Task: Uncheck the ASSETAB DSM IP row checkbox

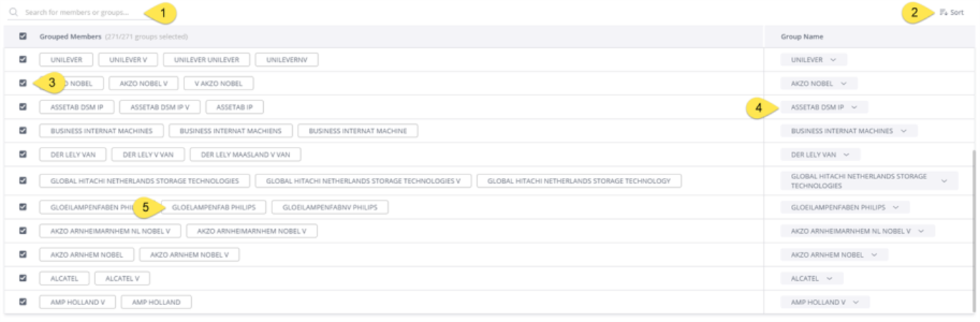Action: 23,107
